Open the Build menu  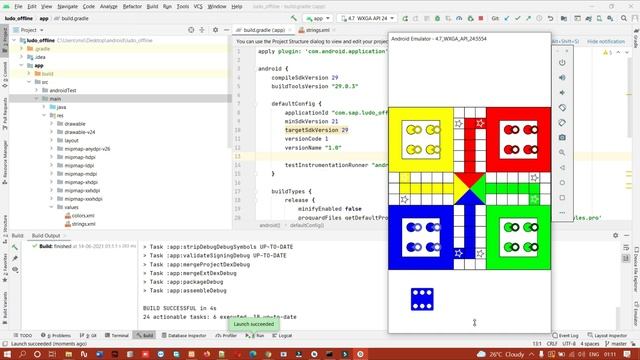click(152, 7)
